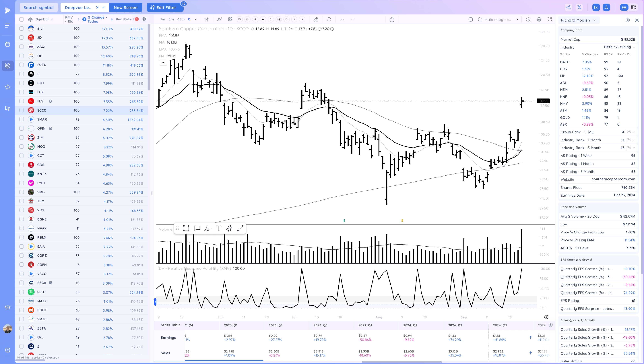The width and height of the screenshot is (644, 364).
Task: Switch to the 65m timeframe tab
Action: [181, 19]
